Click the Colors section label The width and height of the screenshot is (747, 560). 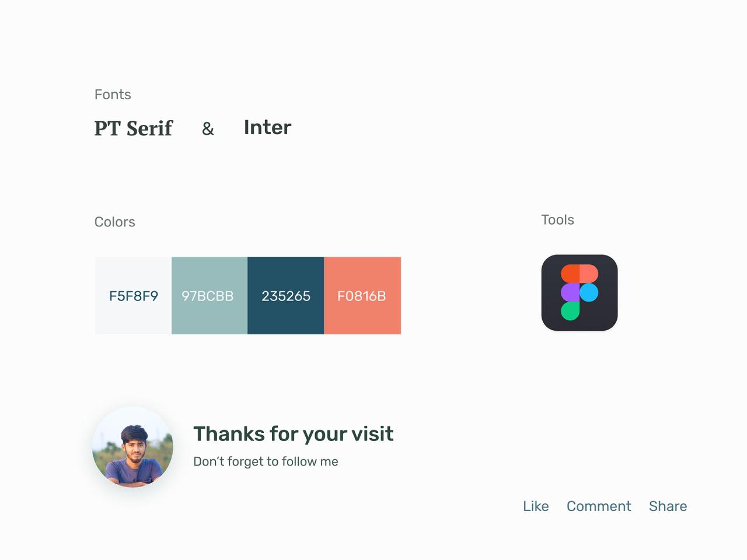pos(115,222)
